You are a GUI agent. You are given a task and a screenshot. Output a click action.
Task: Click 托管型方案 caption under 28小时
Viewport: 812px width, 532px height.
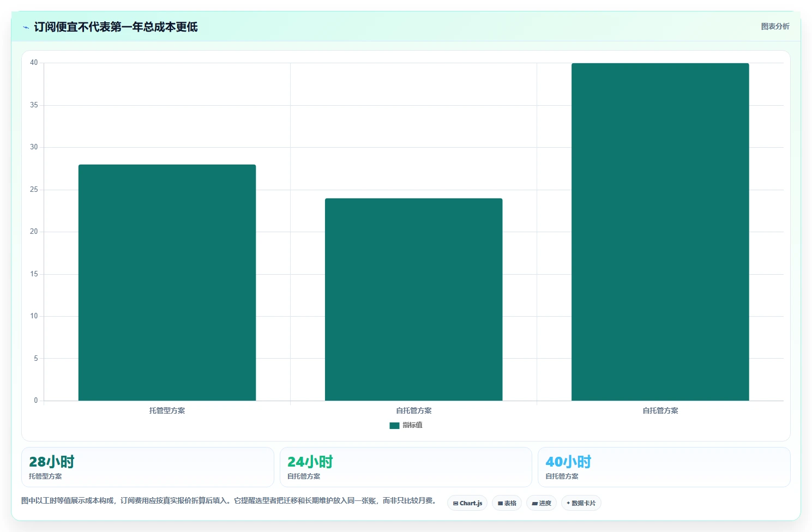(45, 476)
